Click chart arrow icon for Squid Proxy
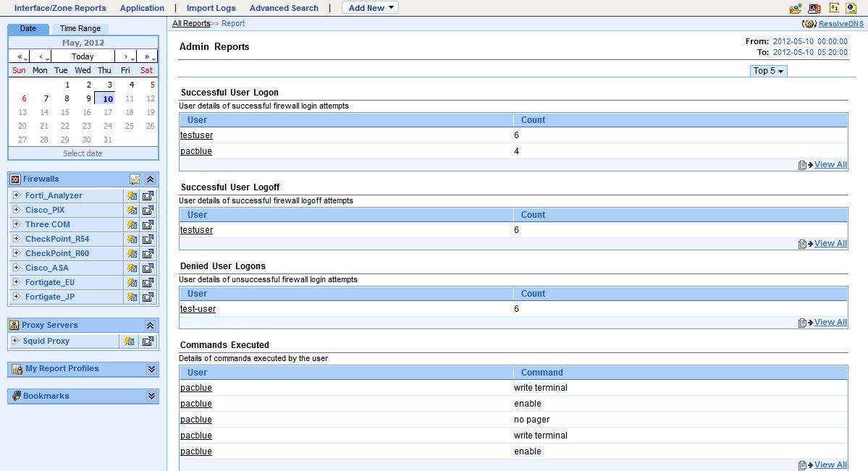The image size is (868, 471). click(148, 341)
